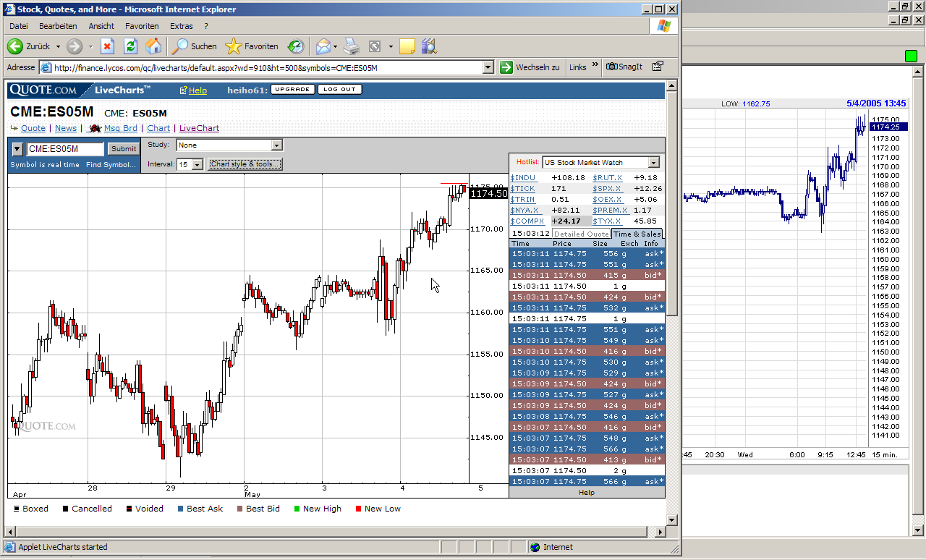Open Favoriten star in the toolbar
The image size is (926, 560).
pos(233,46)
